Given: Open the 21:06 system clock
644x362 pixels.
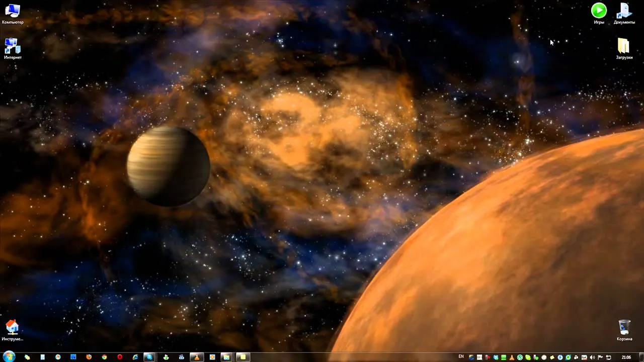Looking at the screenshot, I should point(626,357).
